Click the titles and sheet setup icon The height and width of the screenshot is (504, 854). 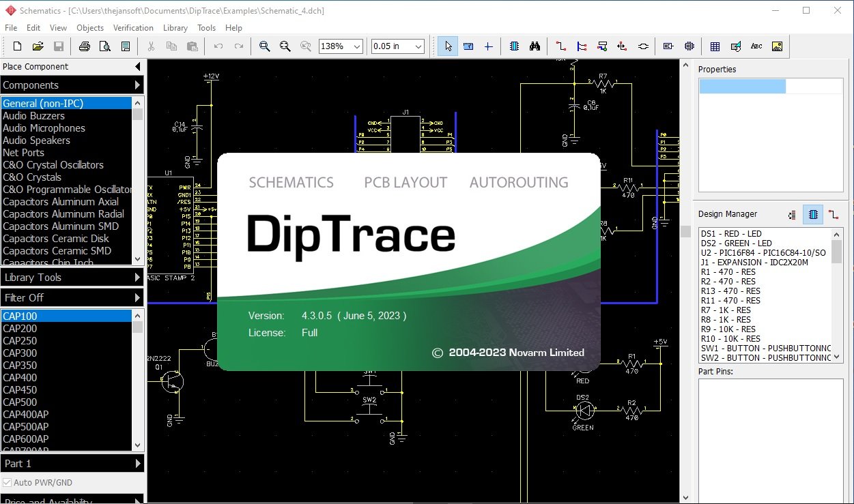[x=126, y=46]
